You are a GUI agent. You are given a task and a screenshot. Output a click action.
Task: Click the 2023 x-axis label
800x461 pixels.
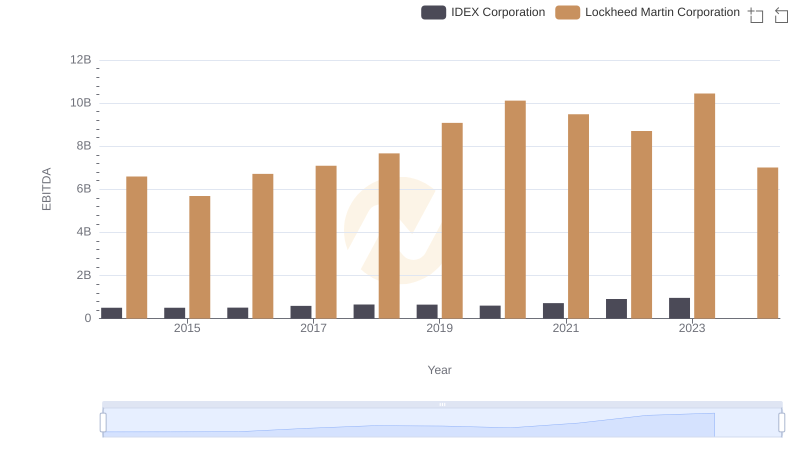click(692, 328)
